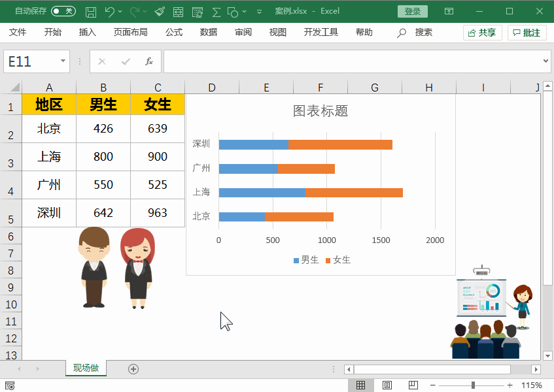Open the Shapes dropdown arrow
Screen dimensions: 554x392
coord(244,12)
